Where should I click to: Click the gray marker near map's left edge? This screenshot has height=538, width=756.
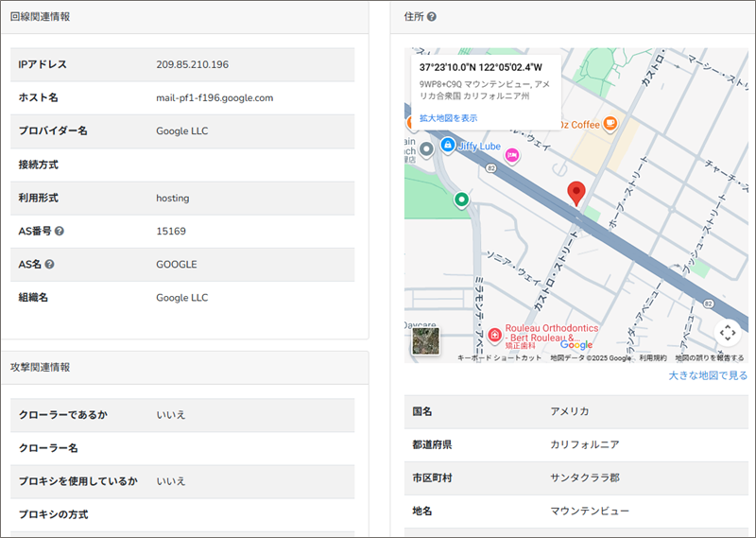point(426,148)
